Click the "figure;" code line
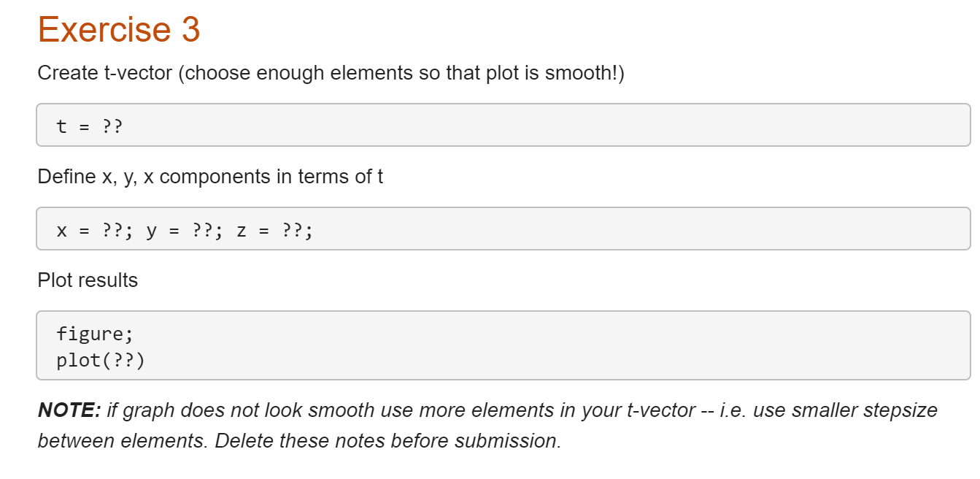980x479 pixels. [96, 334]
